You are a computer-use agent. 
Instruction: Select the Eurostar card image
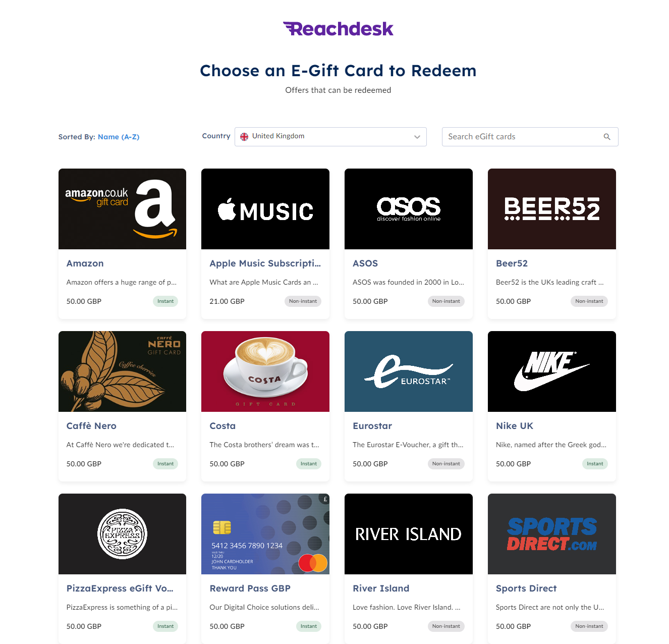coord(409,371)
